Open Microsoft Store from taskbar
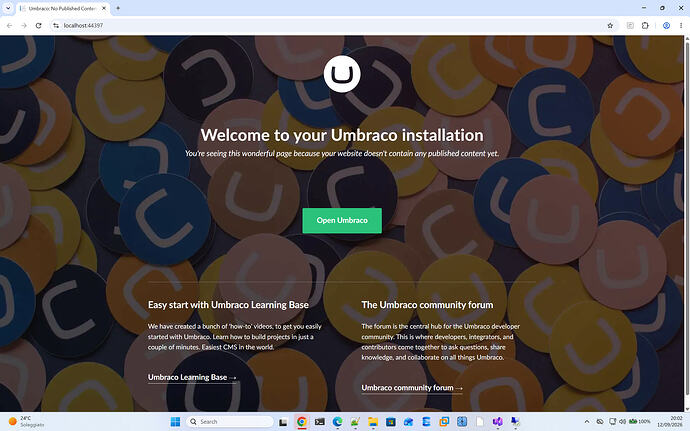This screenshot has height=431, width=690. 390,422
